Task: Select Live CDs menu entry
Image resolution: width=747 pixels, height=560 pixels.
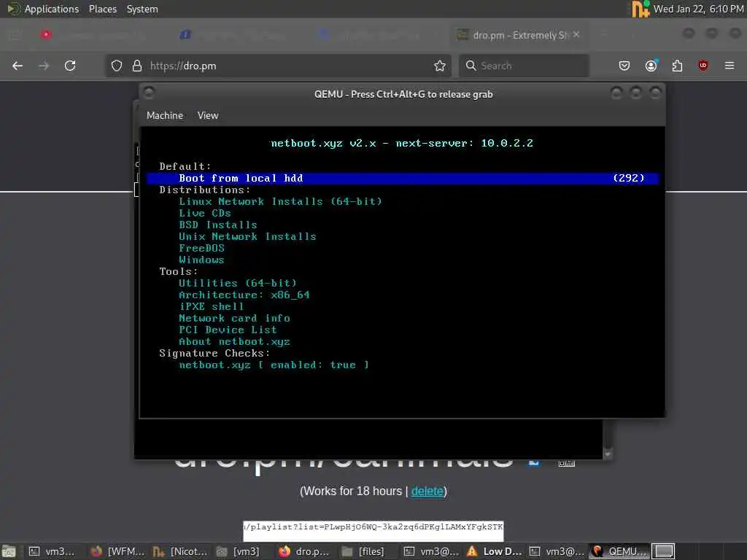Action: [205, 214]
